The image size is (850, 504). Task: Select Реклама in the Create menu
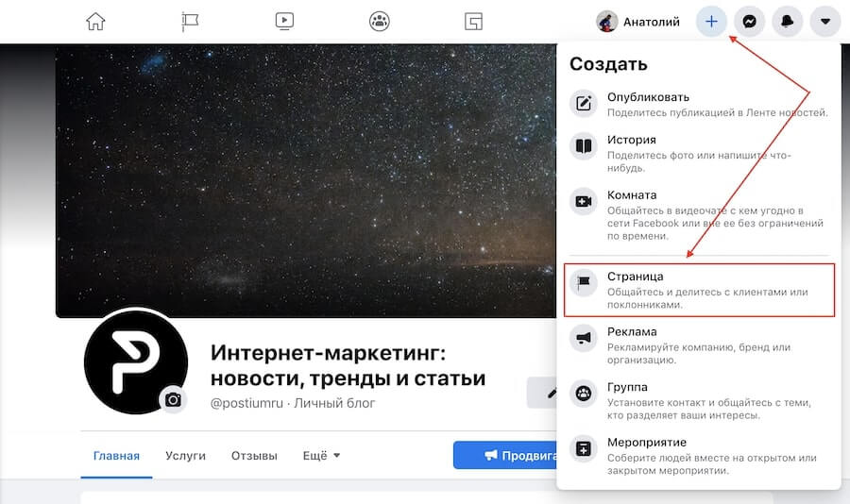(699, 345)
